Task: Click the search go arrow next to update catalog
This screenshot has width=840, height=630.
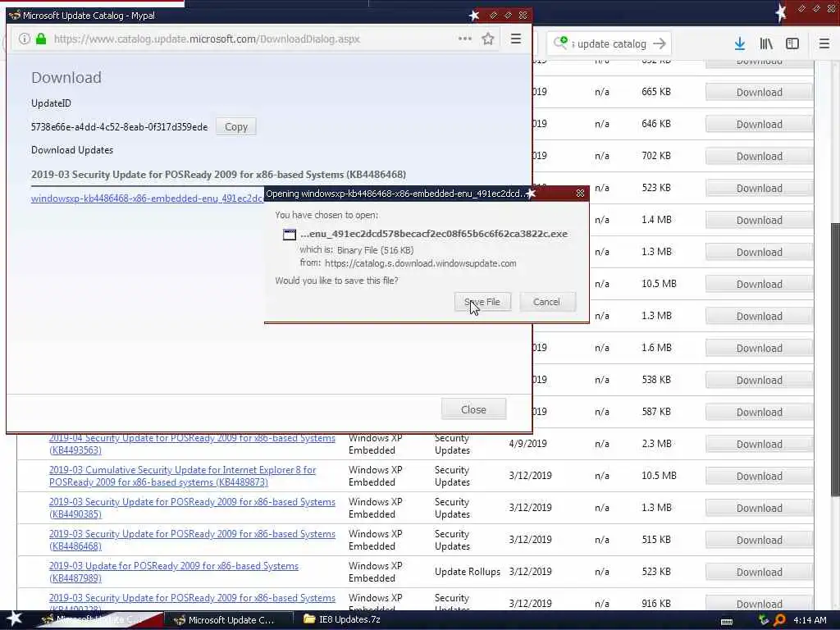Action: coord(660,43)
